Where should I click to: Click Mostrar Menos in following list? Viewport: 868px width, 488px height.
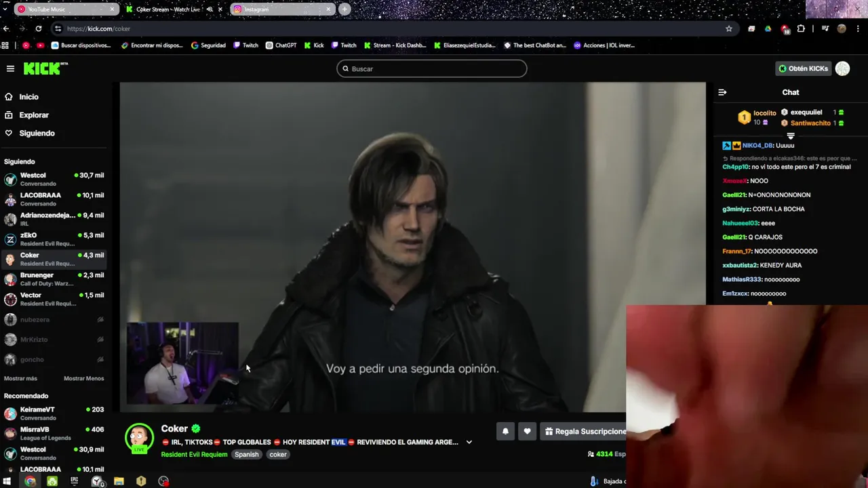pos(84,378)
